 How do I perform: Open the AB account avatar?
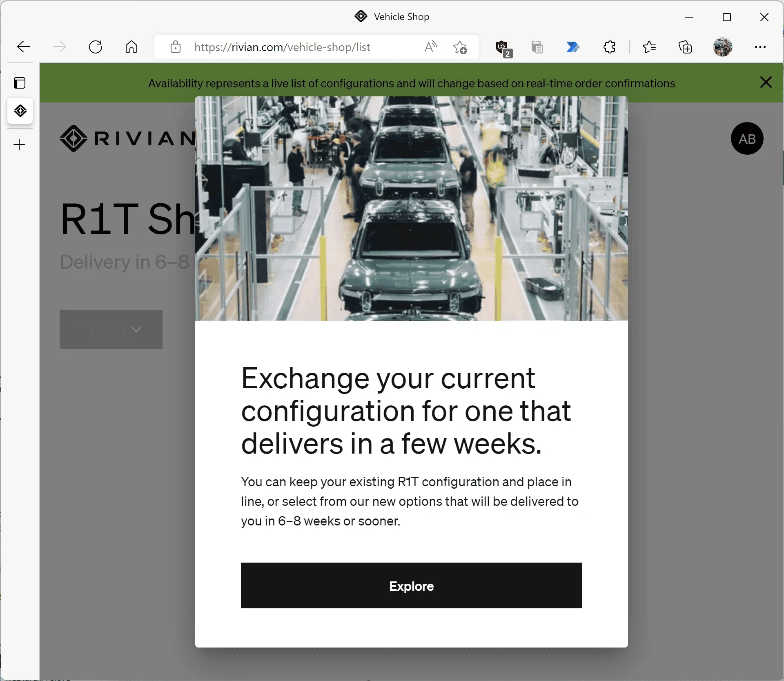[747, 138]
